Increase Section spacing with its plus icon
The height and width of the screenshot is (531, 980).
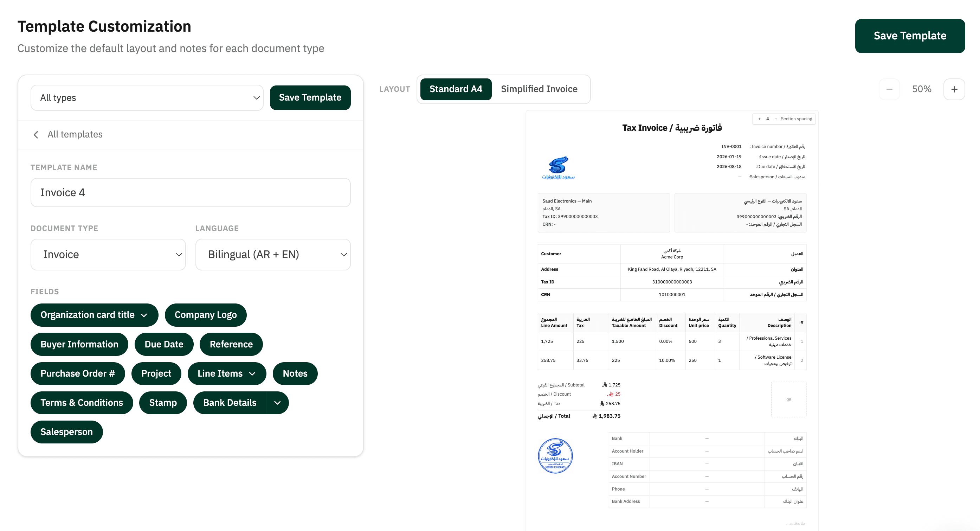tap(759, 119)
